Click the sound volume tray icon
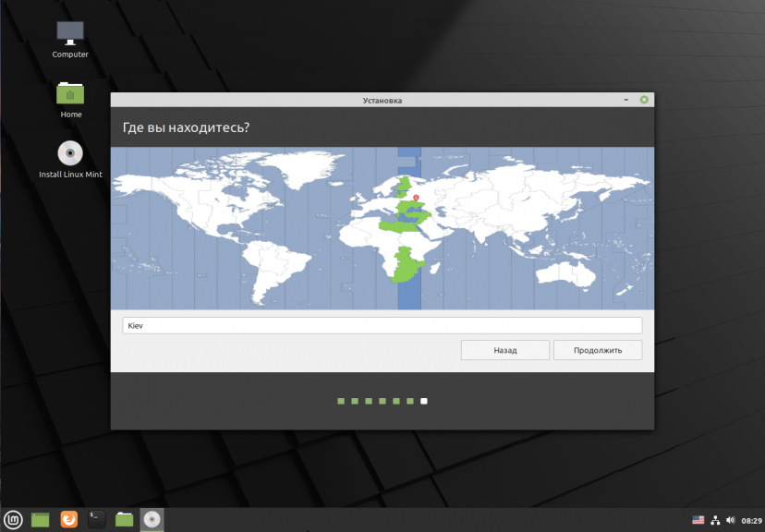The width and height of the screenshot is (765, 532). click(x=730, y=520)
